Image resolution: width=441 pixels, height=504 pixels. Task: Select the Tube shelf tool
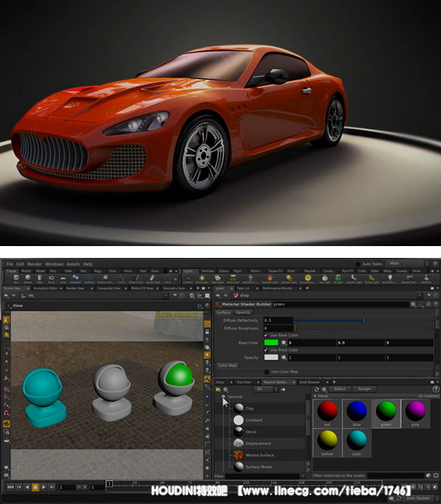click(x=39, y=278)
